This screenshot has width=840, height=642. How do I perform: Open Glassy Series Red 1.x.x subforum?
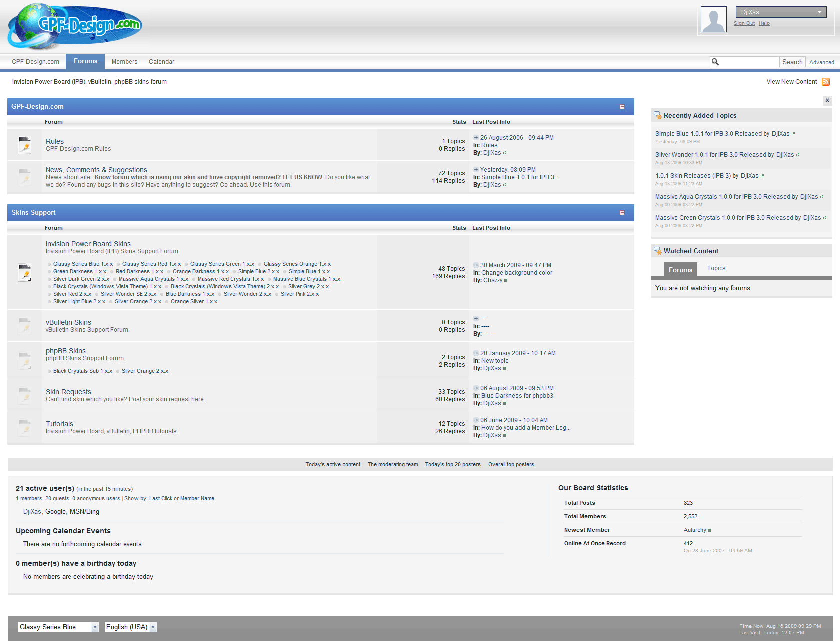[x=151, y=264]
